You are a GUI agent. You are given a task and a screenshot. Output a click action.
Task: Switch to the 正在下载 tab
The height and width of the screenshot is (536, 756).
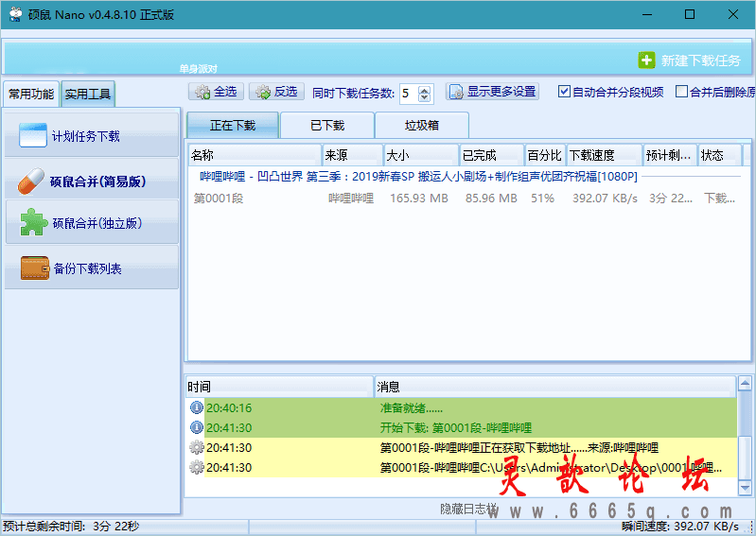coord(233,126)
